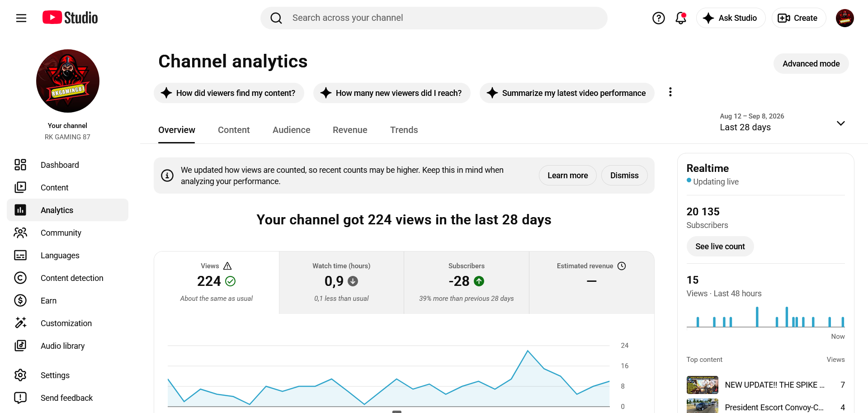868x413 pixels.
Task: Open Earn via its dollar icon
Action: coord(20,300)
